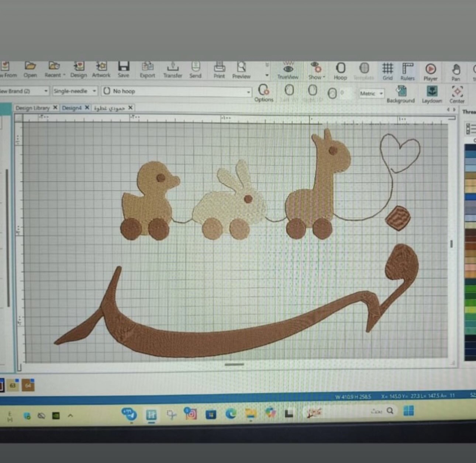Open Instagram from taskbar

[x=190, y=414]
